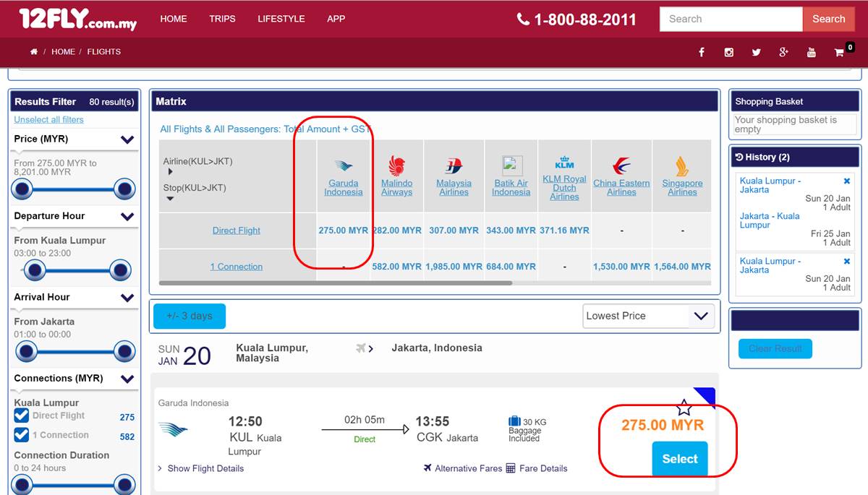The width and height of the screenshot is (868, 495).
Task: Remove first history entry with X icon
Action: click(x=847, y=181)
